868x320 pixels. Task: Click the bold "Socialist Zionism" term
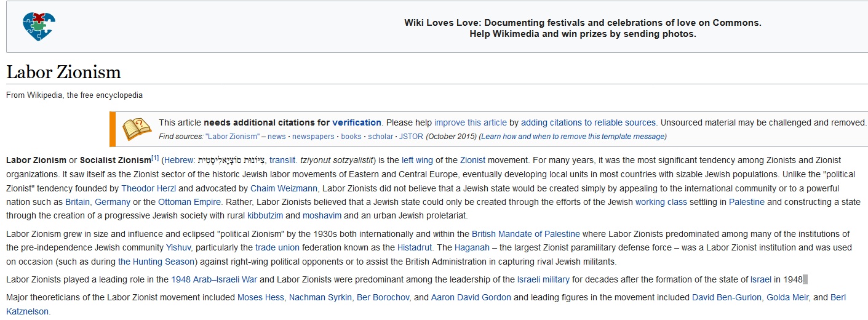pyautogui.click(x=116, y=161)
